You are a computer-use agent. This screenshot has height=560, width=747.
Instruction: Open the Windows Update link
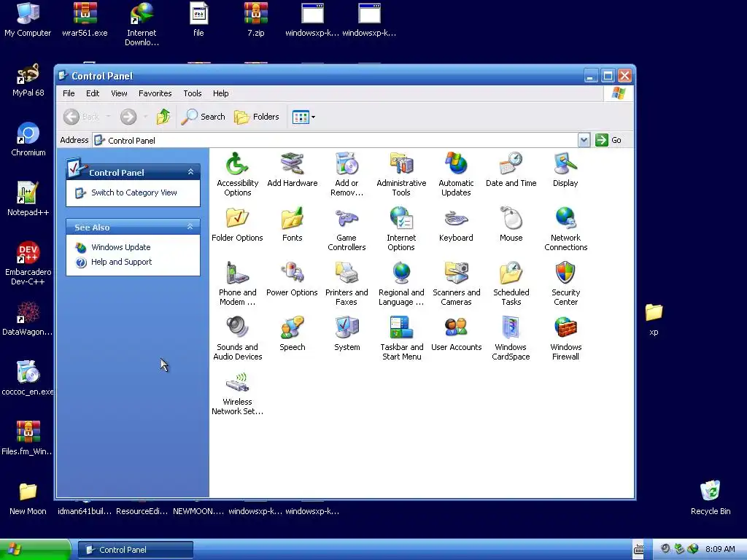120,247
